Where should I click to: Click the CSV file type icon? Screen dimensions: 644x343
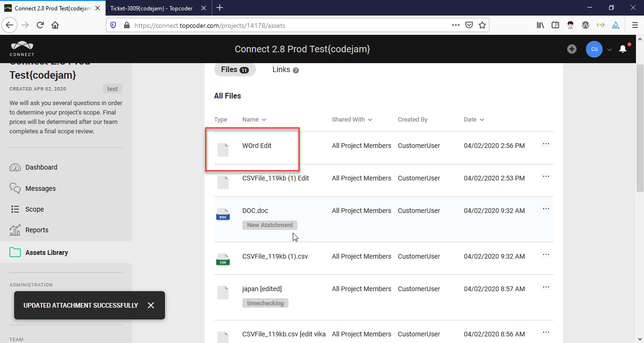223,260
